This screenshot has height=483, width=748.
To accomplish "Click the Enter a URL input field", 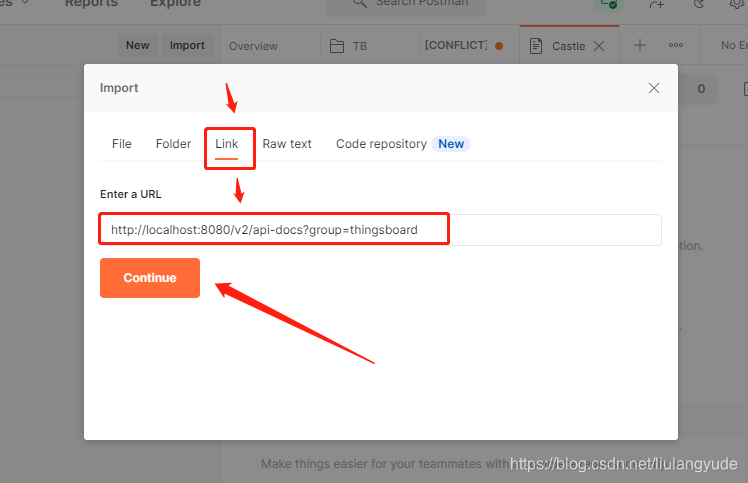I will coord(380,230).
